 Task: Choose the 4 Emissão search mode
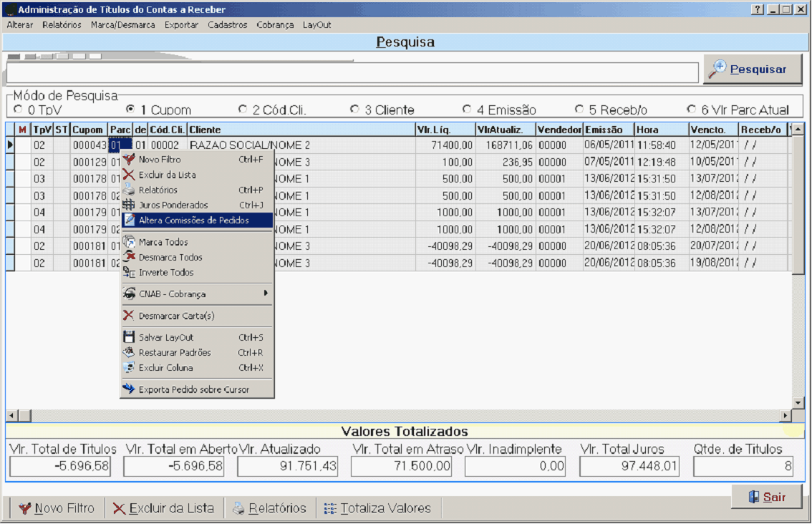[x=467, y=110]
